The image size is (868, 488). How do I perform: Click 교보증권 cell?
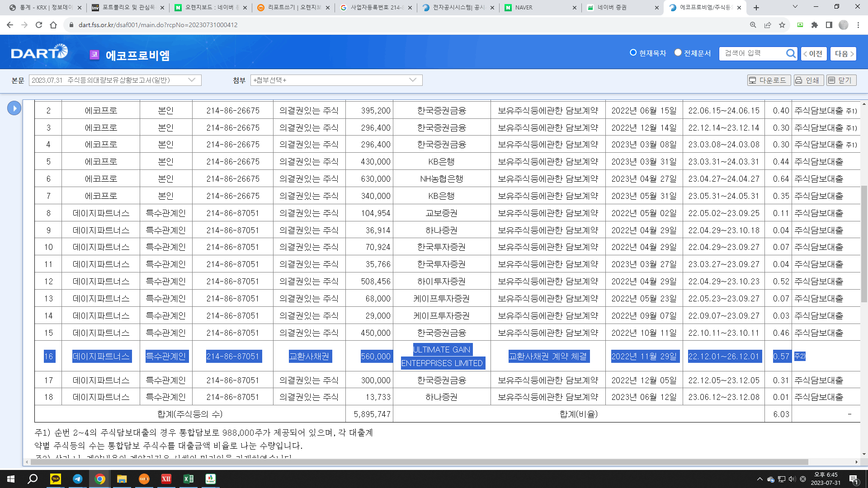(x=442, y=213)
